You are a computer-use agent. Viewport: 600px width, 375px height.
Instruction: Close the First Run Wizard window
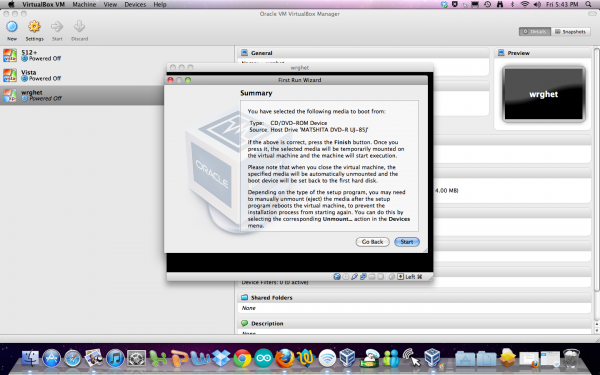tap(171, 80)
